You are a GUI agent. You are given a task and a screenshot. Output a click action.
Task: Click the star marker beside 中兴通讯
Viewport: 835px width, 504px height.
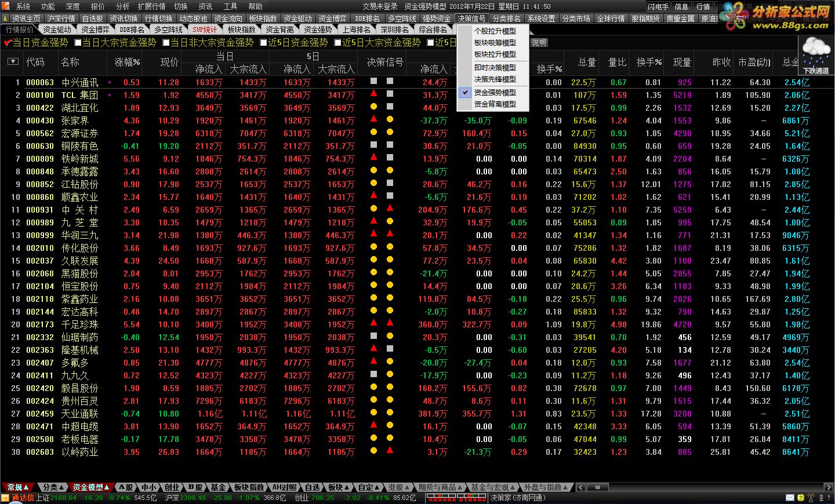click(110, 83)
